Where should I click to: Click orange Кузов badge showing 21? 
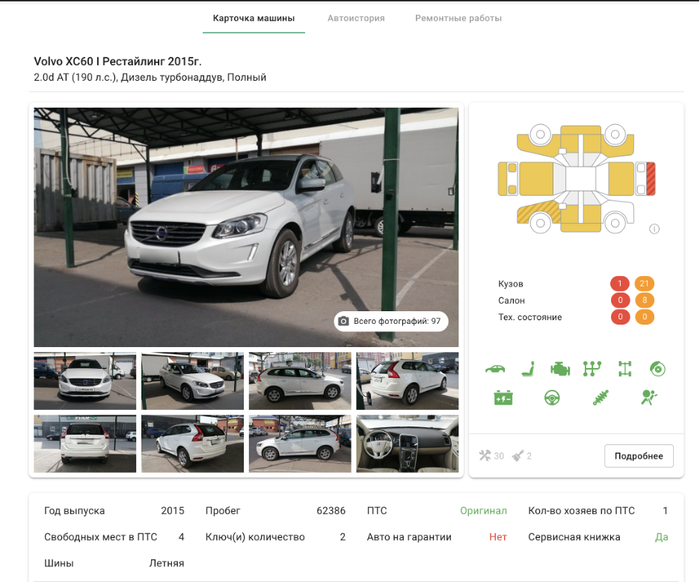click(x=644, y=283)
